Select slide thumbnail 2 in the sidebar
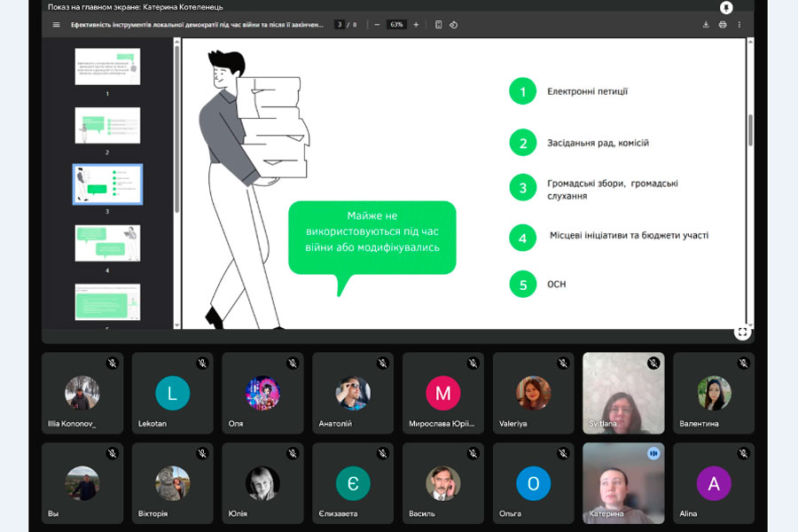 coord(107,126)
